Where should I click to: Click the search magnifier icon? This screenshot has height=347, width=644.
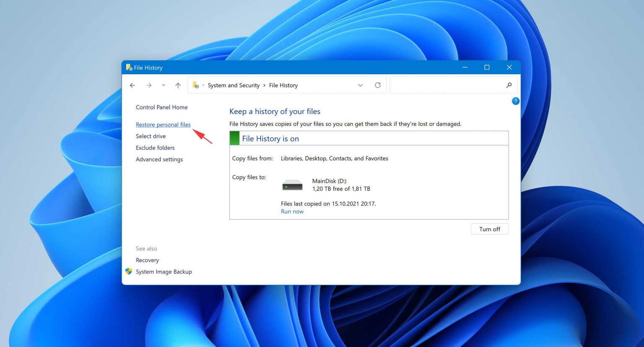pos(509,85)
